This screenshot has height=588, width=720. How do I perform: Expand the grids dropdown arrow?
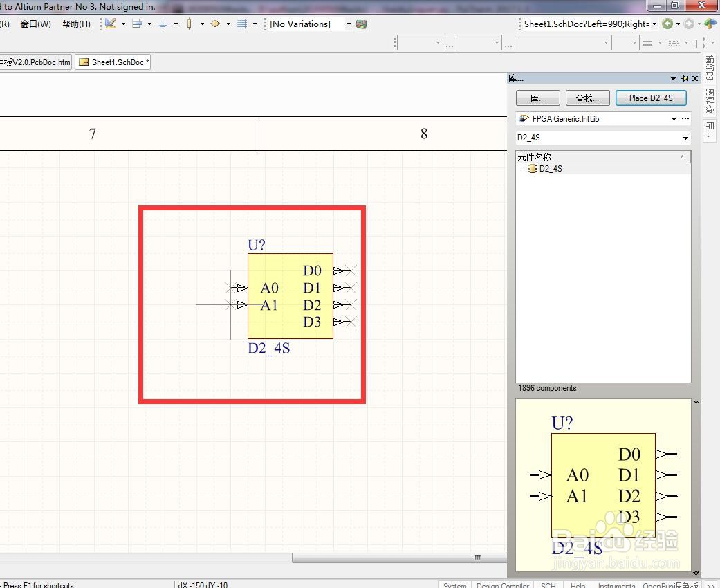click(x=255, y=24)
